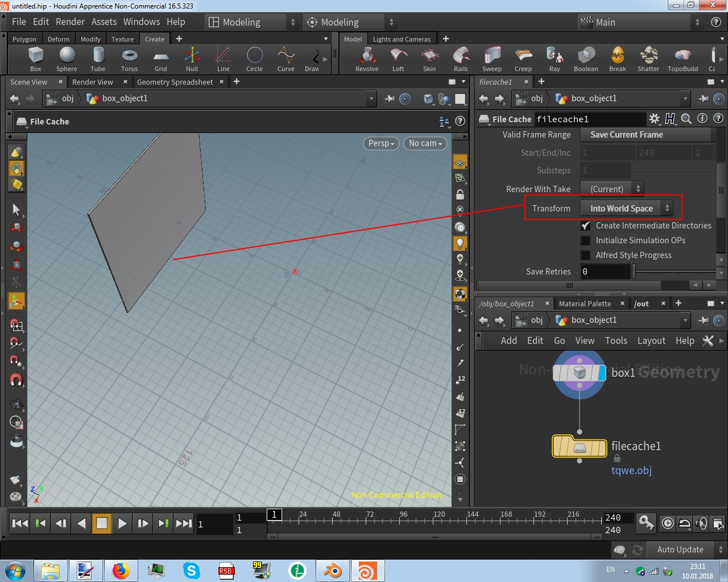Select the Tube shelf tool

pyautogui.click(x=98, y=60)
